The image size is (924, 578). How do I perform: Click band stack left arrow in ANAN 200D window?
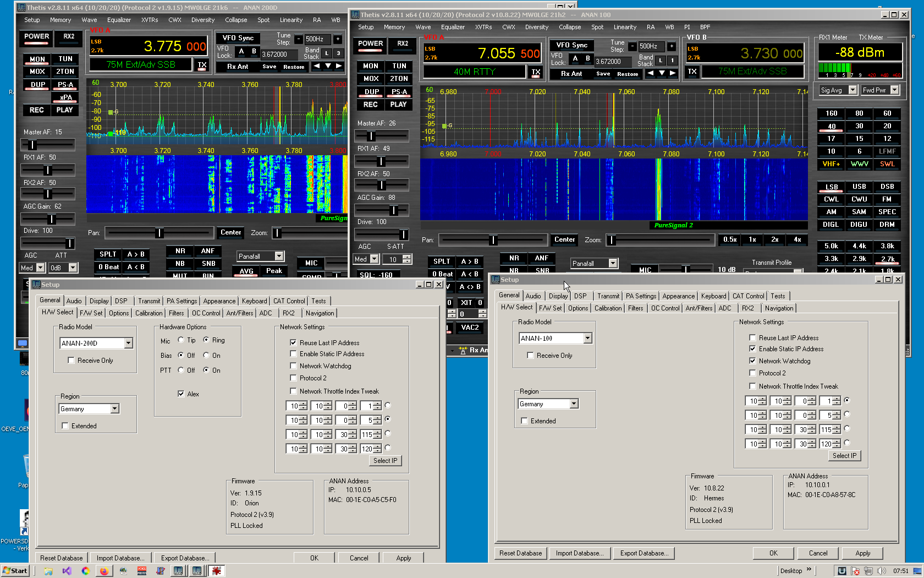[x=316, y=66]
